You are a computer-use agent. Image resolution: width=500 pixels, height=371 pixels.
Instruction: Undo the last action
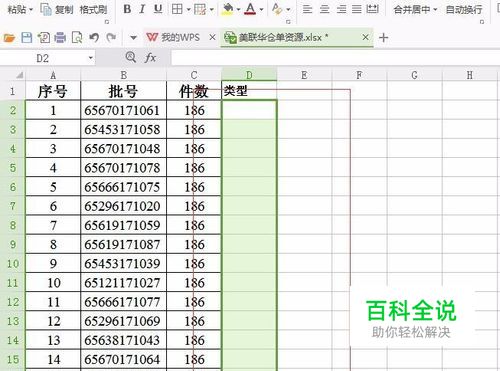click(94, 37)
